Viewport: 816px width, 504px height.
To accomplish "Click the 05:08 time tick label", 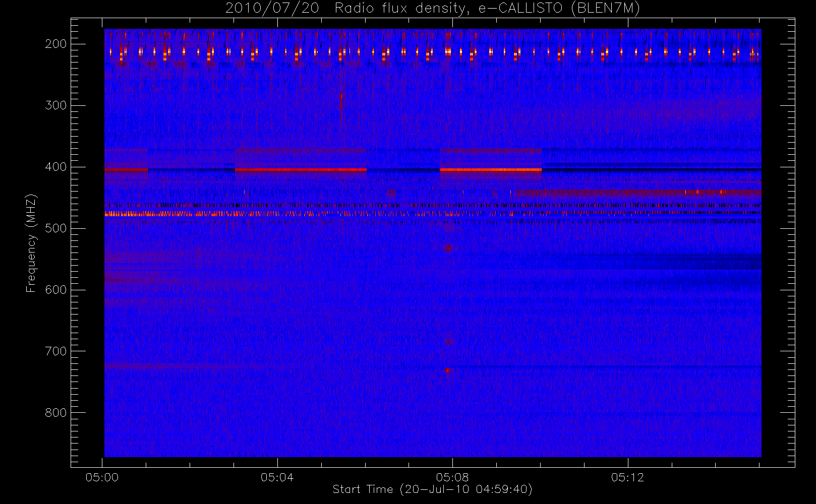I will [x=452, y=477].
